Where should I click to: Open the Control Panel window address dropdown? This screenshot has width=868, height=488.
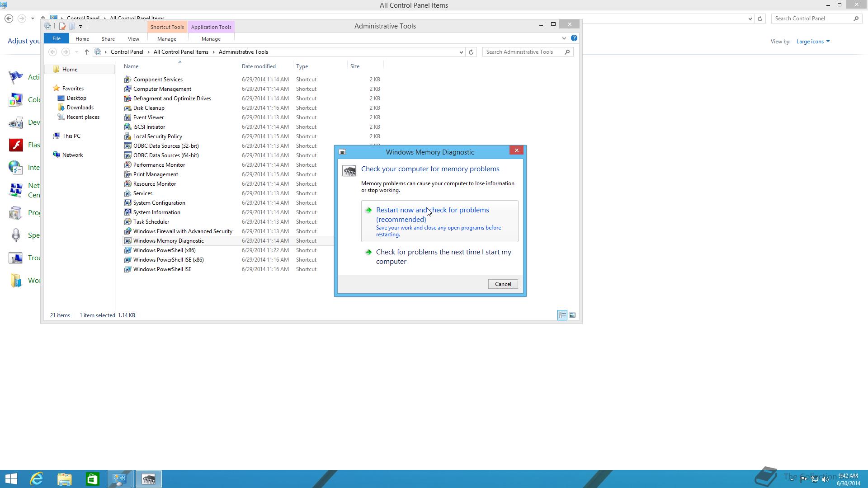point(750,19)
